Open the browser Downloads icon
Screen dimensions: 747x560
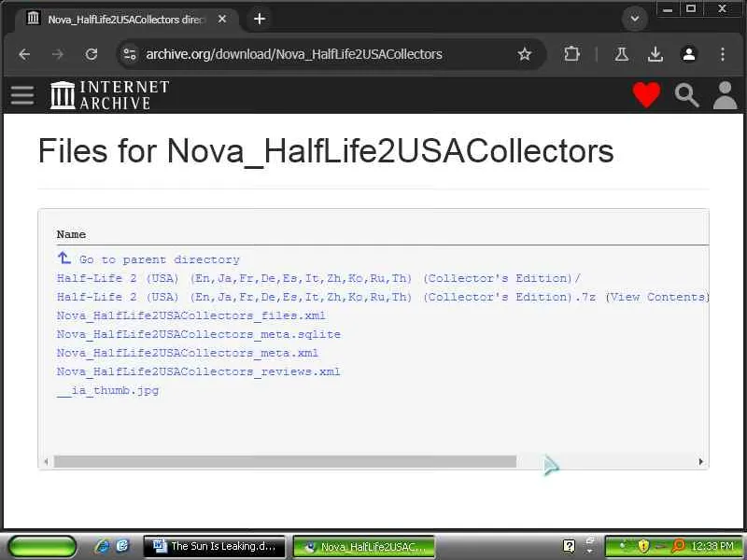pos(655,54)
